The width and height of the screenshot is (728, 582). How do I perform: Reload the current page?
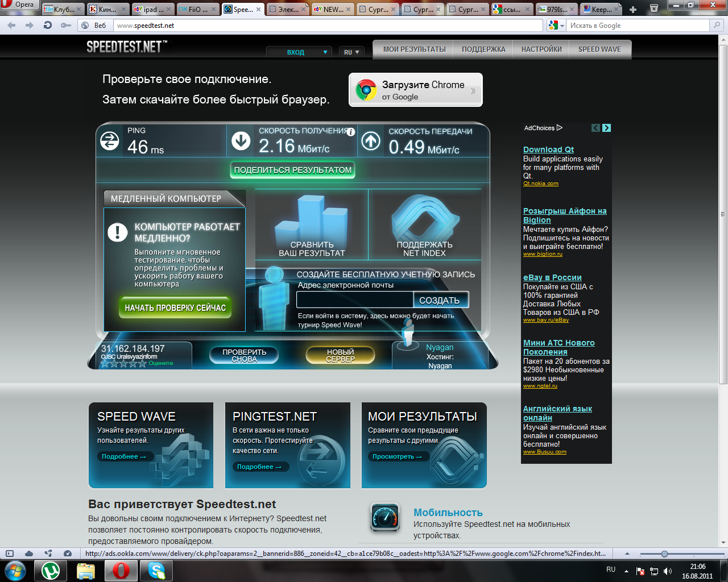(x=48, y=26)
